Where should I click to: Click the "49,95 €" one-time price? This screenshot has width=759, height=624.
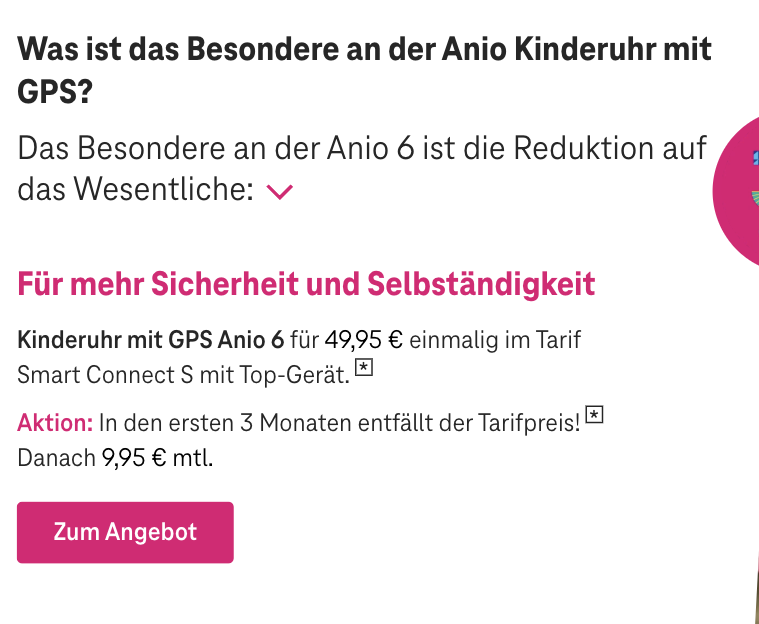tap(363, 339)
